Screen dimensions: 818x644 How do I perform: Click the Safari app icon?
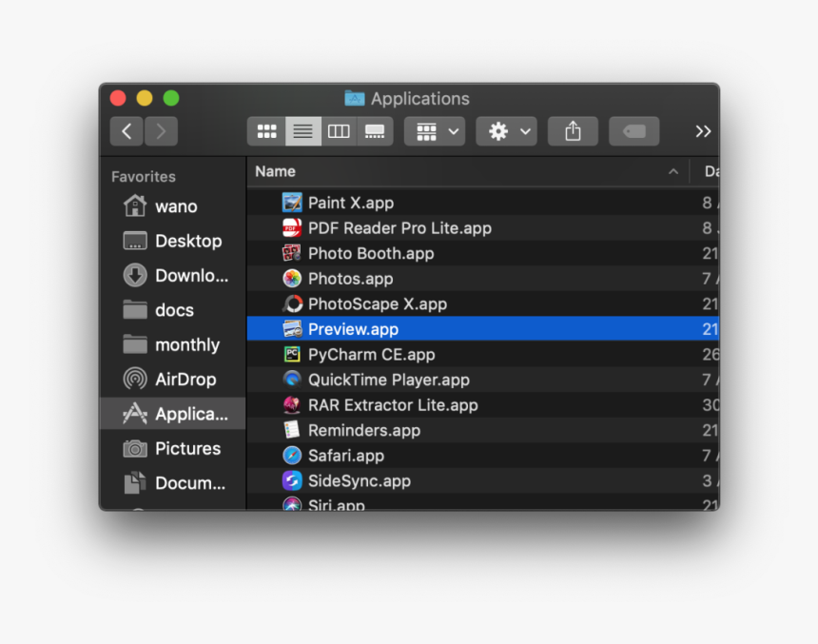292,456
